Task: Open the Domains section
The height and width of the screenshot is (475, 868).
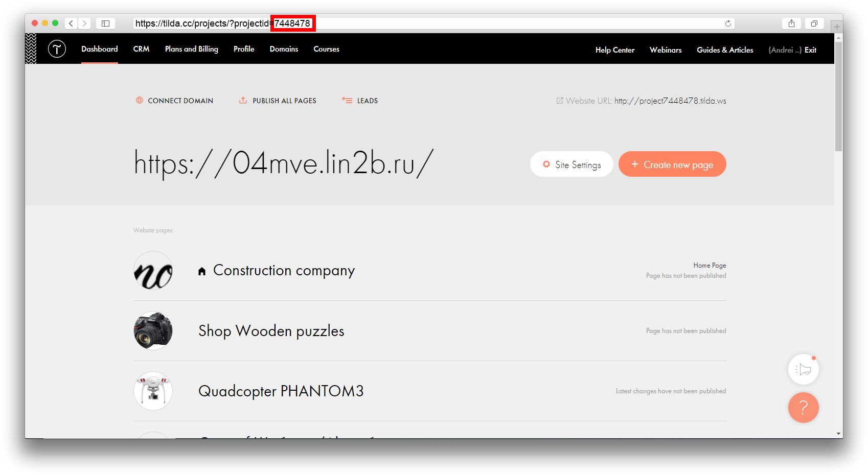Action: tap(284, 49)
